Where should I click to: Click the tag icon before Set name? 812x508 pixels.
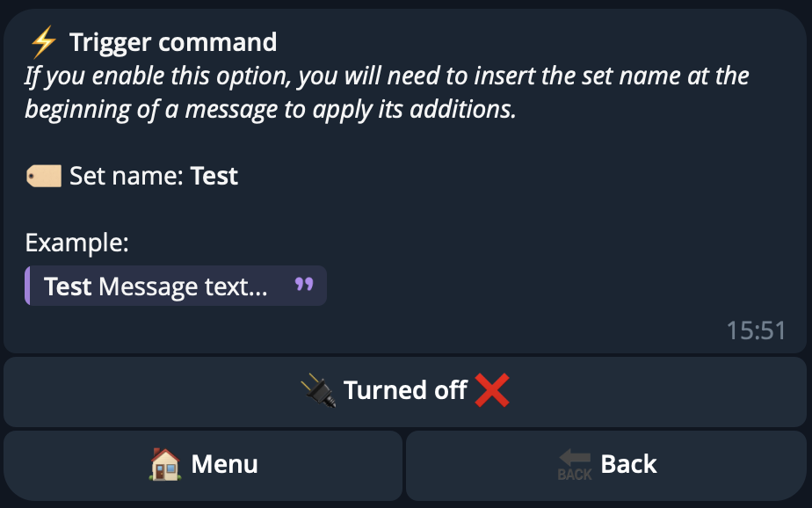[43, 176]
